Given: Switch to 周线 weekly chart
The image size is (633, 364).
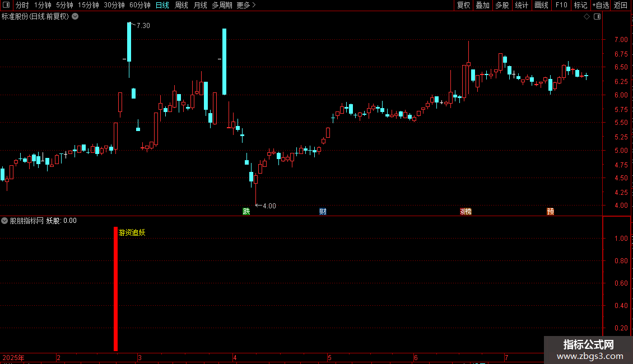Looking at the screenshot, I should click(181, 5).
